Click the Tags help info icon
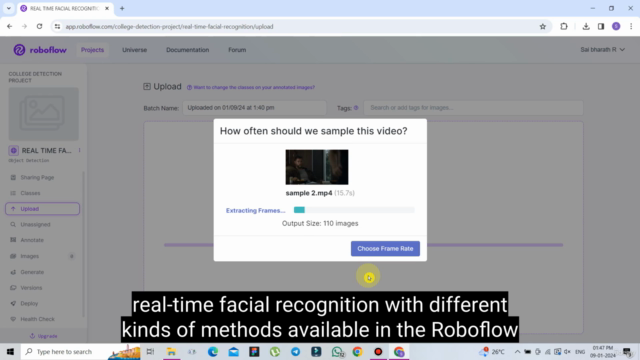The height and width of the screenshot is (360, 640). [356, 108]
